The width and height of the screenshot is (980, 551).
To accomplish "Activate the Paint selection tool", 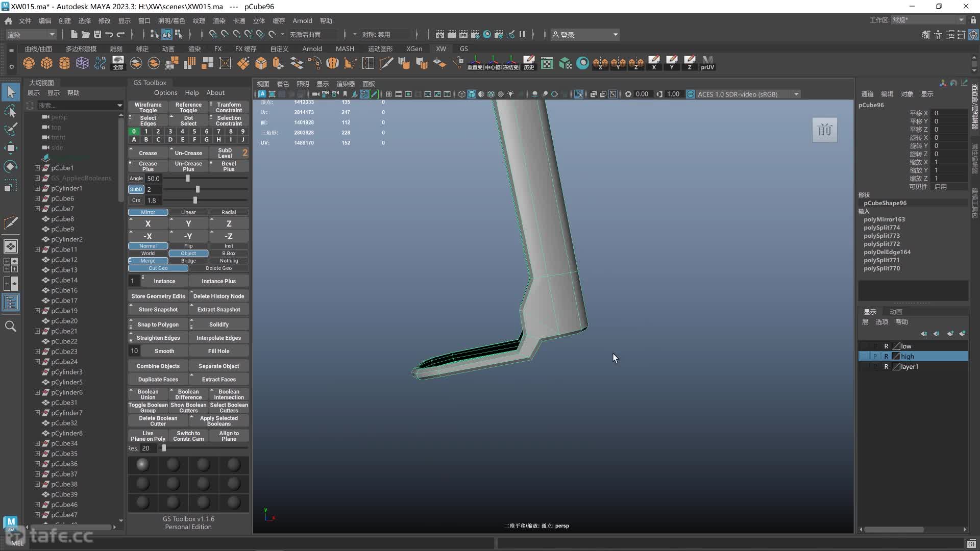I will tap(11, 129).
